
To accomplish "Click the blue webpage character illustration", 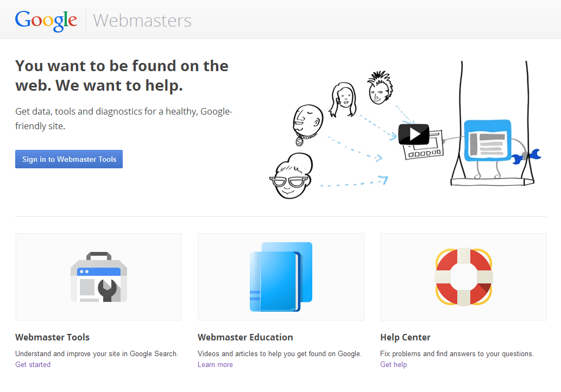I will pos(488,141).
